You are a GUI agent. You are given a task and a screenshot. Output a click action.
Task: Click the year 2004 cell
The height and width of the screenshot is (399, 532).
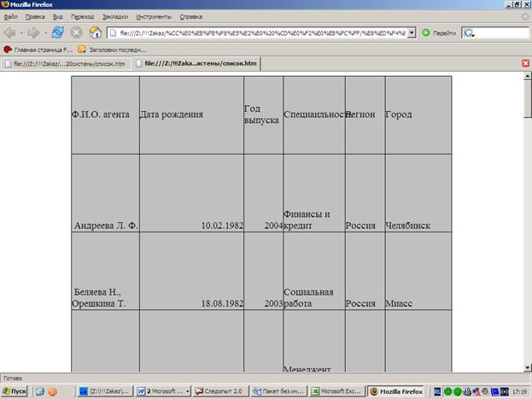click(x=263, y=193)
